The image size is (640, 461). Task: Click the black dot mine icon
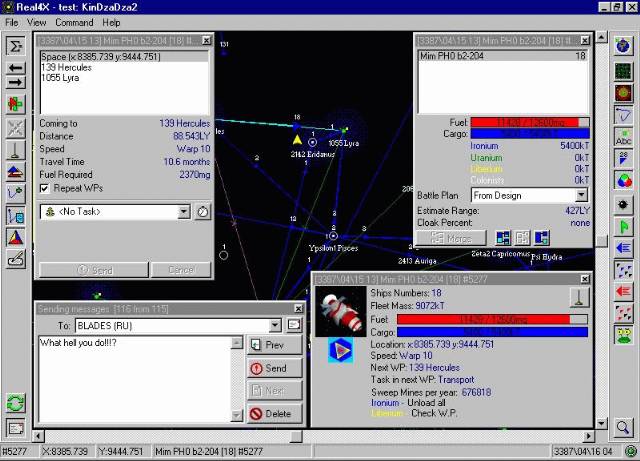coord(623,205)
